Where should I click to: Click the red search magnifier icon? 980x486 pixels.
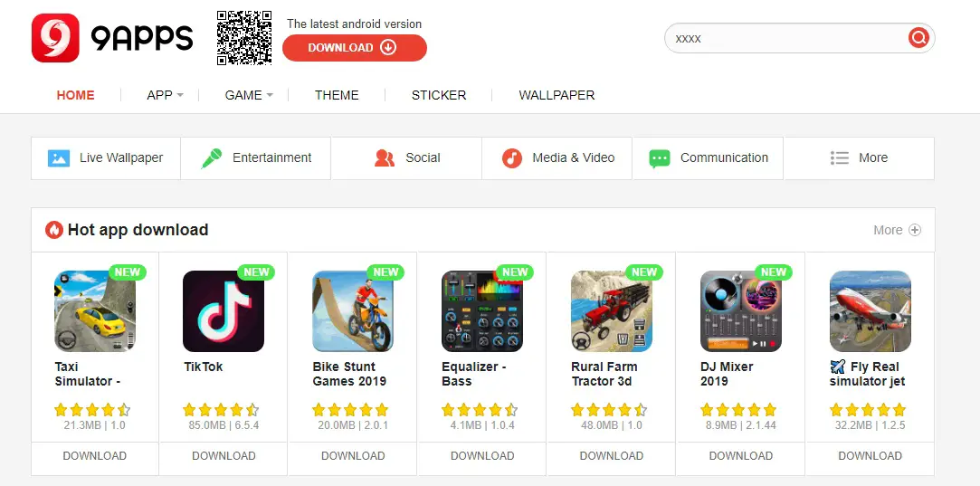(918, 38)
